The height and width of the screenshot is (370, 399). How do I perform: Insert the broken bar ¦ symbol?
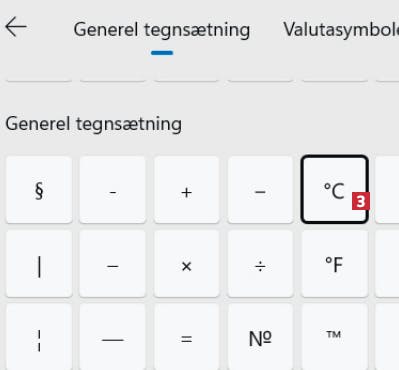(39, 337)
